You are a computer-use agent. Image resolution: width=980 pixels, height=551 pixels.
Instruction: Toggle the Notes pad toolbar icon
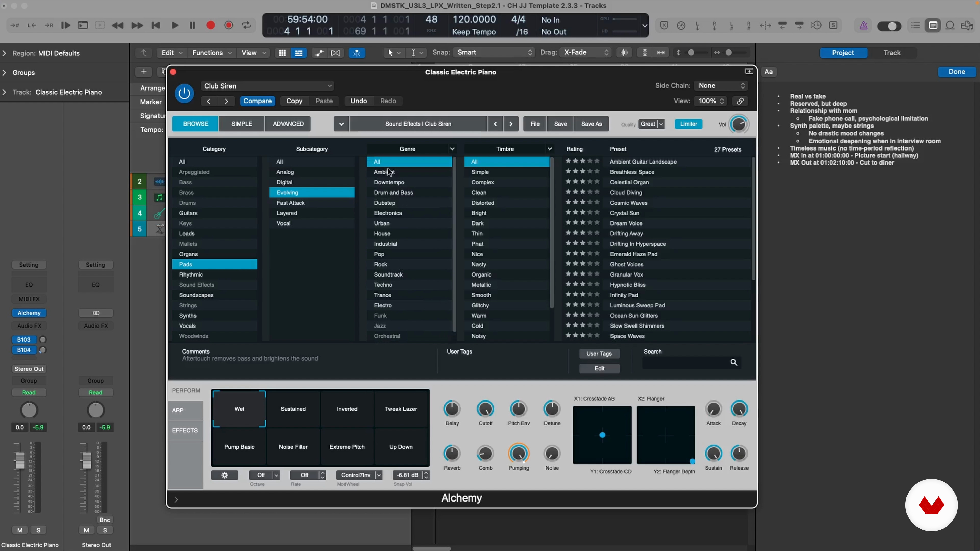coord(933,26)
